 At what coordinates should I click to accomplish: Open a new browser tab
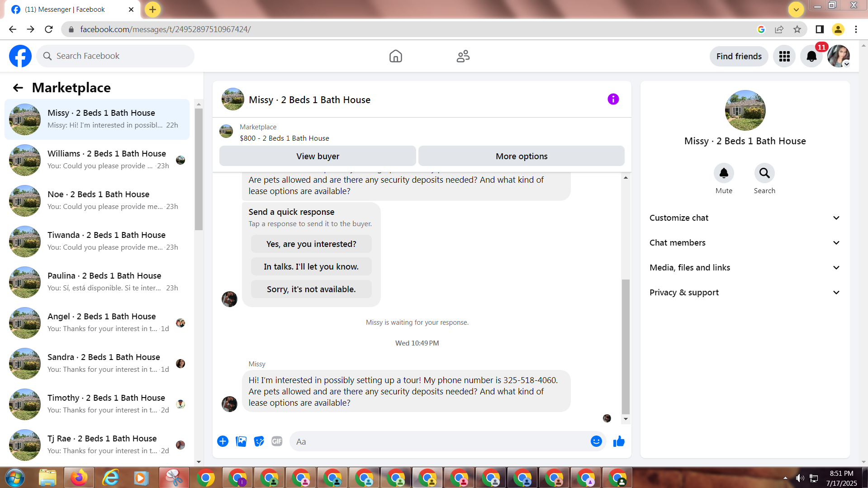(x=152, y=9)
